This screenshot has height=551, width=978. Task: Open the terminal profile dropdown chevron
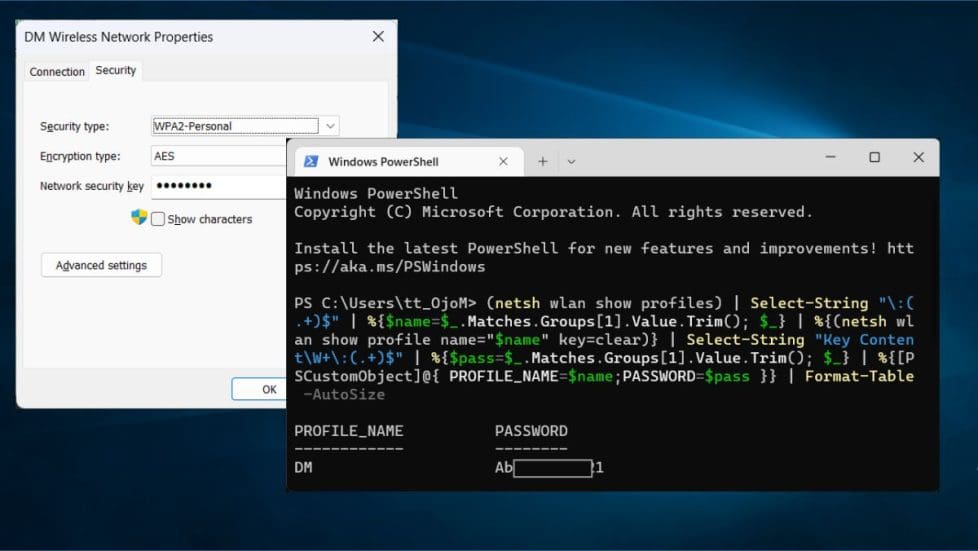point(571,161)
